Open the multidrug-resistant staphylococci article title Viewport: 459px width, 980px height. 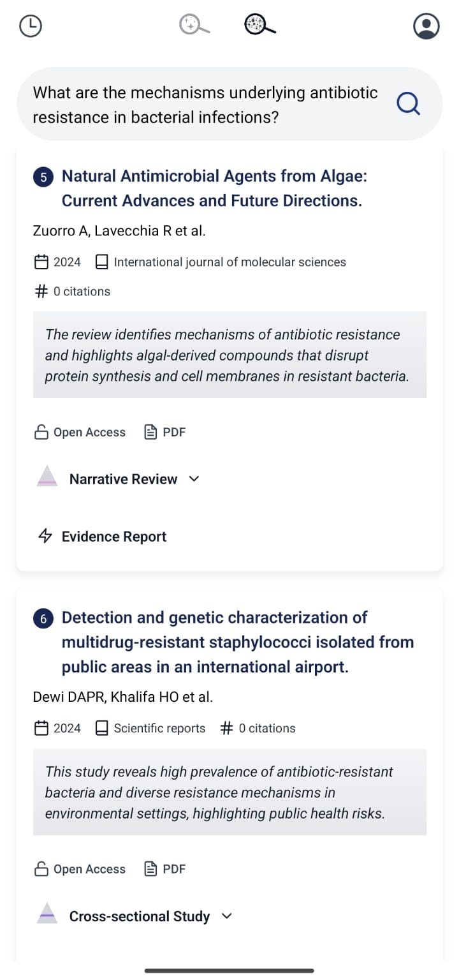pyautogui.click(x=238, y=642)
